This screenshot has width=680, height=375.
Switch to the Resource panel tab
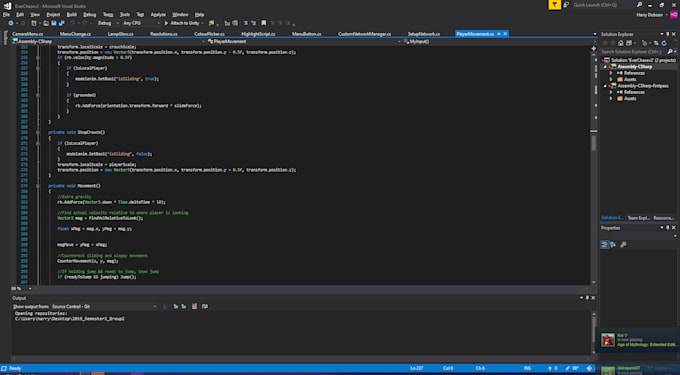[664, 218]
